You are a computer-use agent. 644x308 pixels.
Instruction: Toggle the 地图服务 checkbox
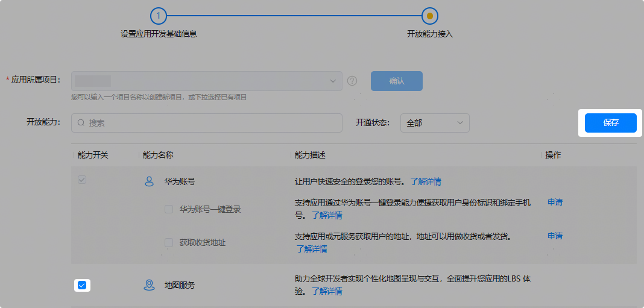(x=82, y=286)
